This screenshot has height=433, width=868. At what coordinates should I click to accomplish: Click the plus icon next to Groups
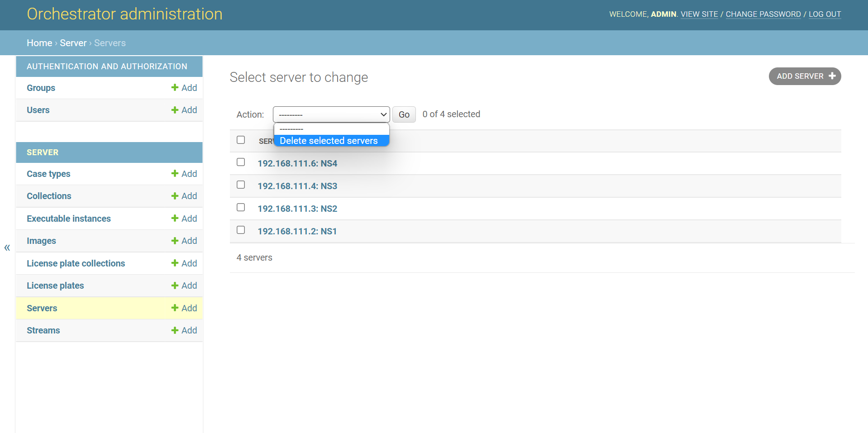pyautogui.click(x=175, y=88)
